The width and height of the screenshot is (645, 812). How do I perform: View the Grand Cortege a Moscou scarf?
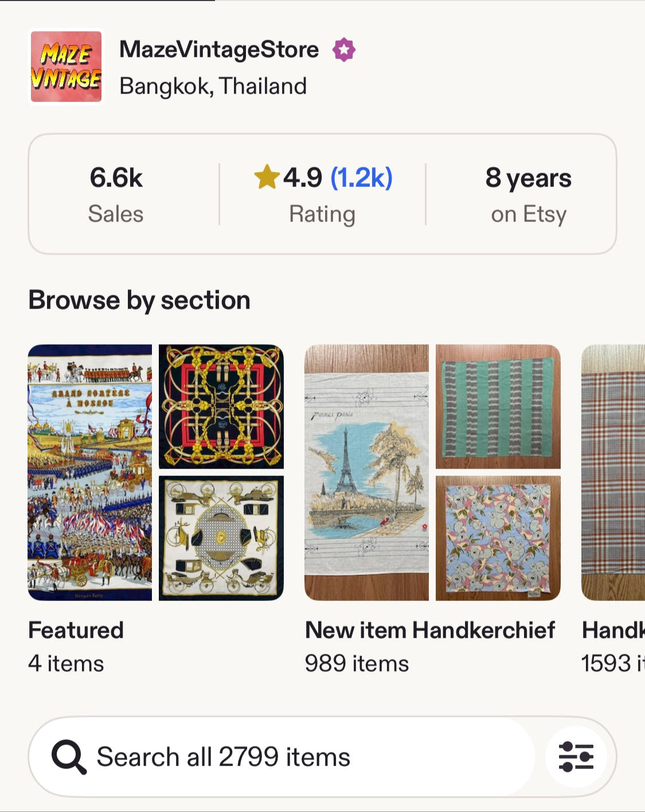pyautogui.click(x=90, y=472)
